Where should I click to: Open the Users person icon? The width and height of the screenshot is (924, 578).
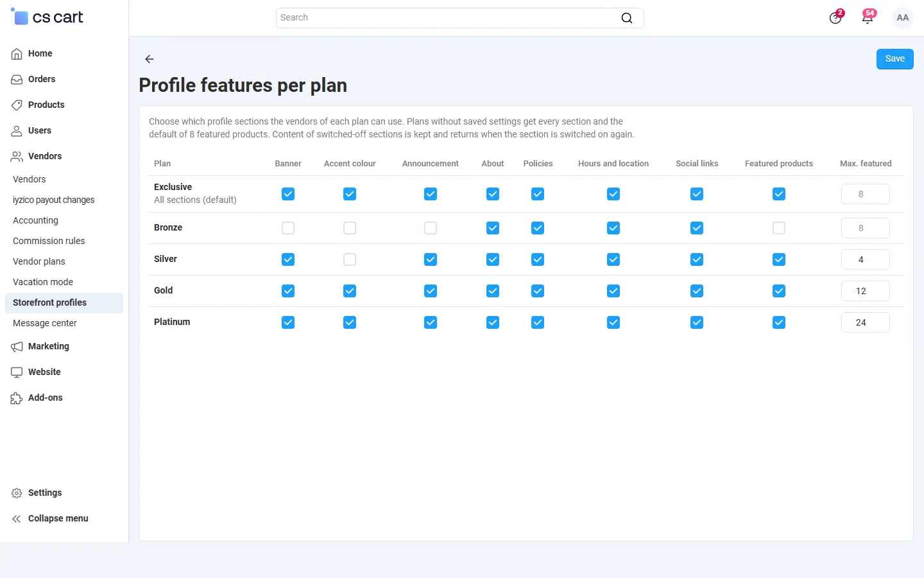click(17, 131)
